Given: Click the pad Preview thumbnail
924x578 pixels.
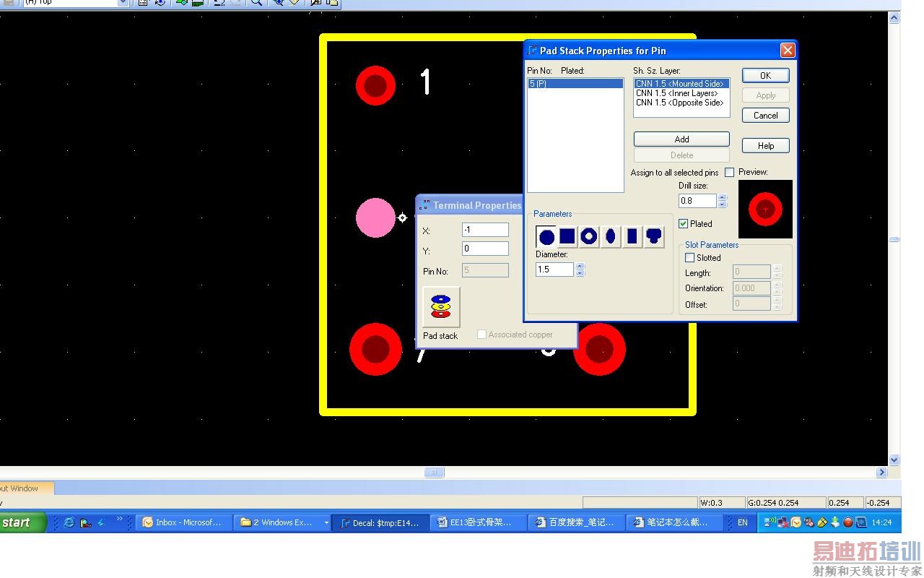Looking at the screenshot, I should 765,210.
